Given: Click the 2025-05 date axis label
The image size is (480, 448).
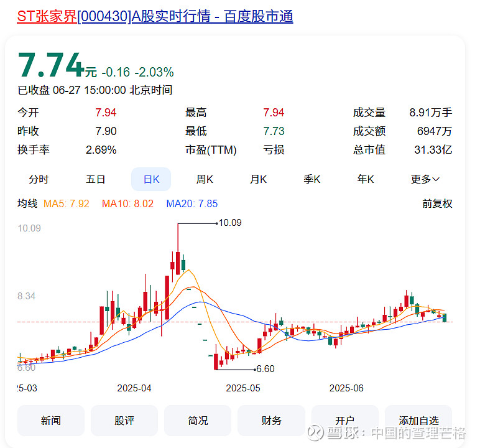Looking at the screenshot, I should [x=243, y=388].
